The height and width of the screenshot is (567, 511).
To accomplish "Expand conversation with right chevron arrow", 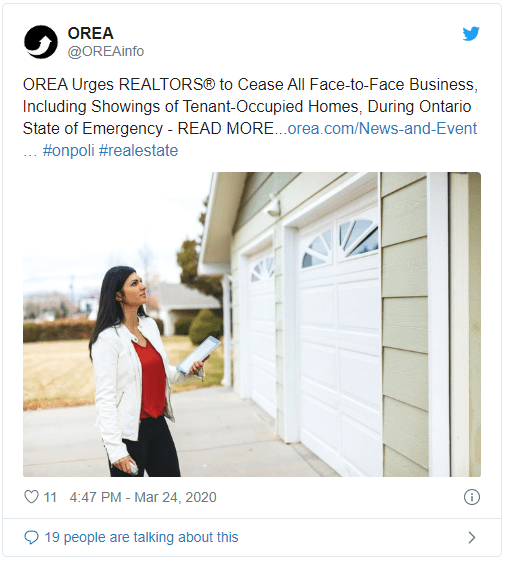I will tap(472, 537).
